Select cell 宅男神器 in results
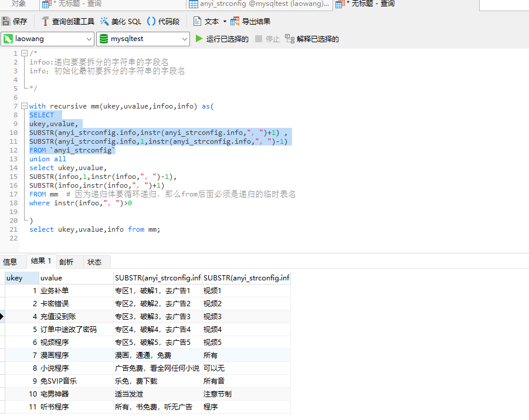 pyautogui.click(x=76, y=394)
